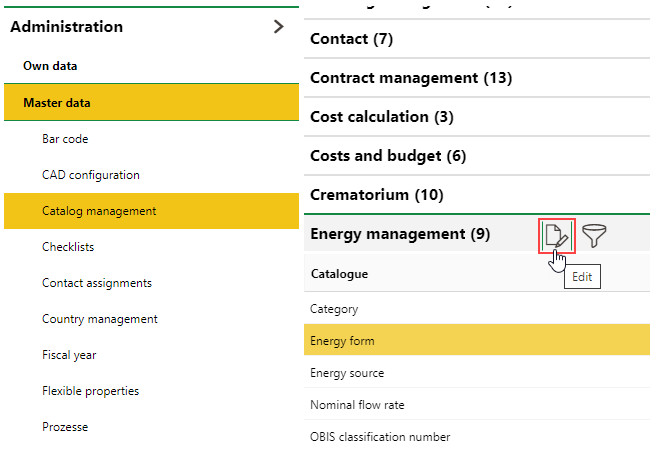Navigate to Contact assignments
This screenshot has height=450, width=650.
(x=96, y=283)
